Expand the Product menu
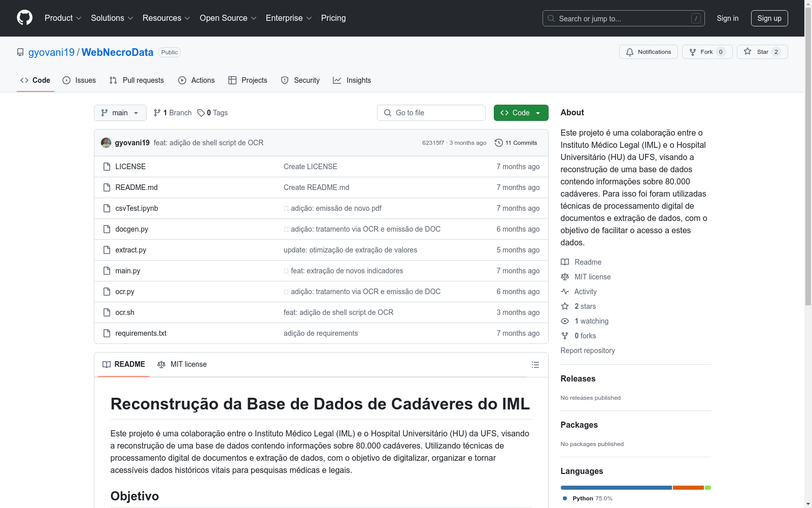Screen dimensions: 812x508 point(63,18)
